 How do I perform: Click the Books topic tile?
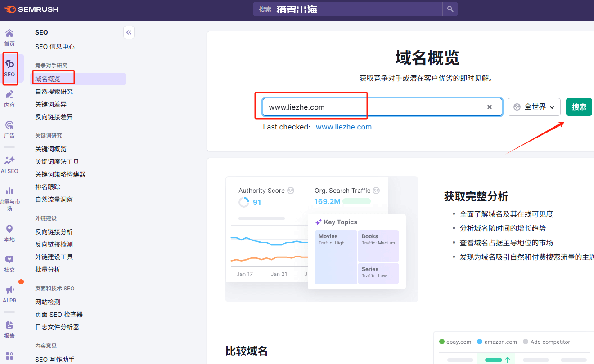378,246
